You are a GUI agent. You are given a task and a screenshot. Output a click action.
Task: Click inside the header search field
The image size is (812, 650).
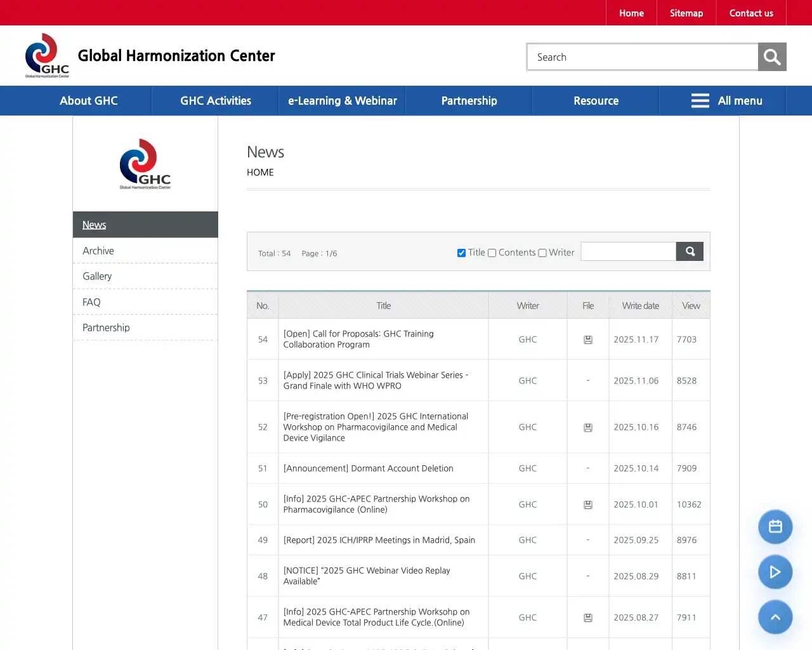click(x=641, y=56)
